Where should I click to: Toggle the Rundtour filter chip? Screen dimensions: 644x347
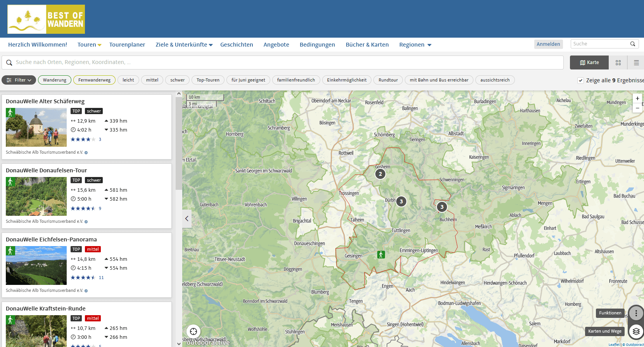tap(388, 80)
